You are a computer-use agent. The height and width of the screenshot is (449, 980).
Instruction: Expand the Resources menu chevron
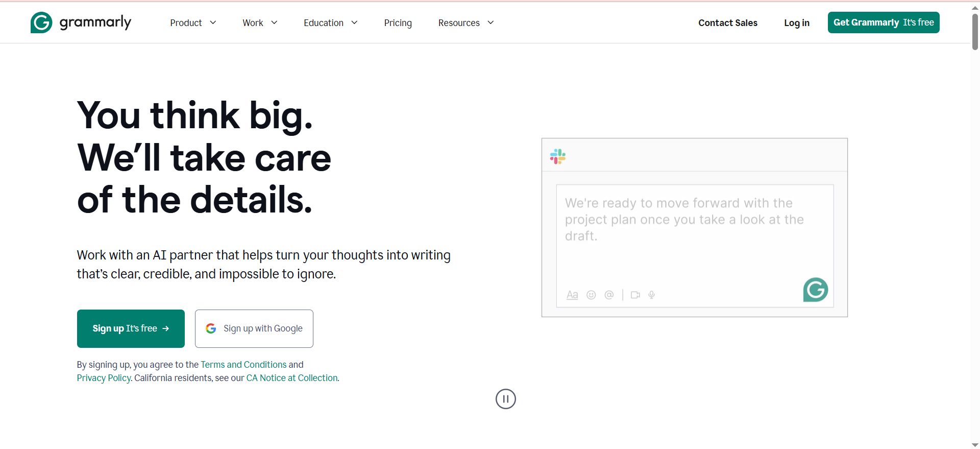(x=491, y=22)
